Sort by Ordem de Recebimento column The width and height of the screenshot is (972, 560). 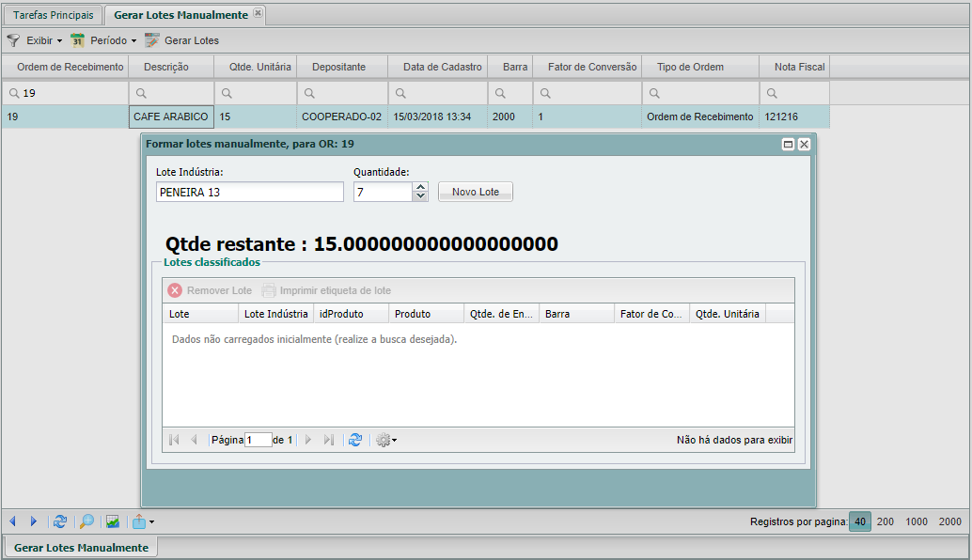pyautogui.click(x=65, y=67)
